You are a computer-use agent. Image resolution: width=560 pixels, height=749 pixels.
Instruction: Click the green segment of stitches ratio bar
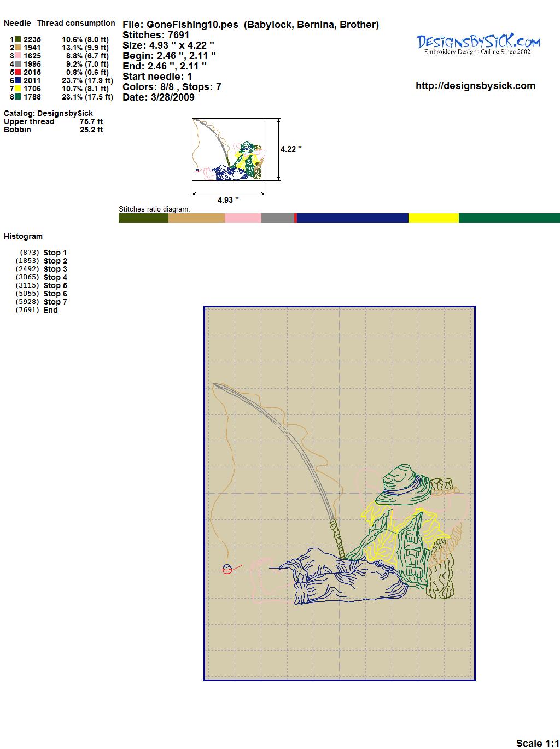pos(509,218)
